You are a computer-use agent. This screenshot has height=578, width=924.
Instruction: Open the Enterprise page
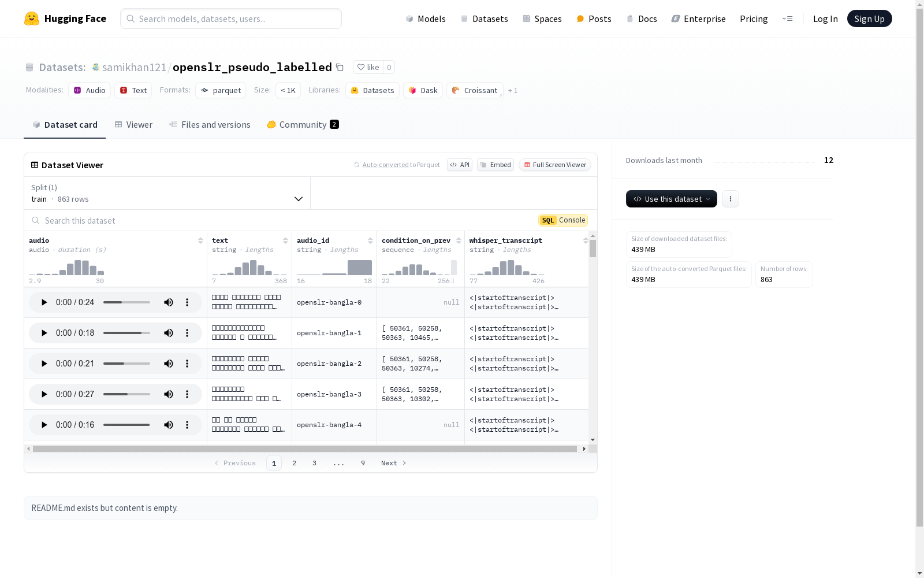[x=698, y=18]
